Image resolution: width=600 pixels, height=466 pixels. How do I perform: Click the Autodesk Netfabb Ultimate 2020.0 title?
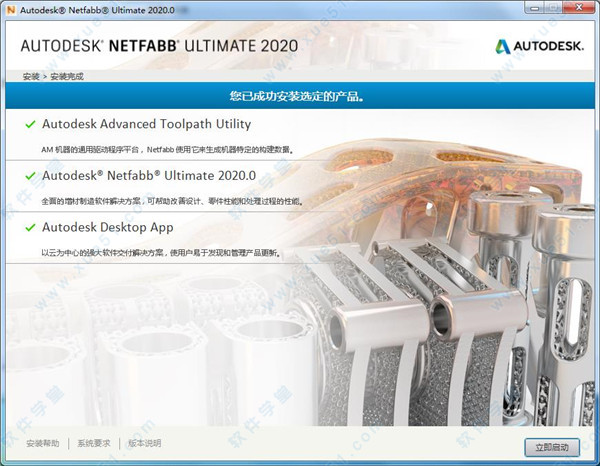pos(150,175)
